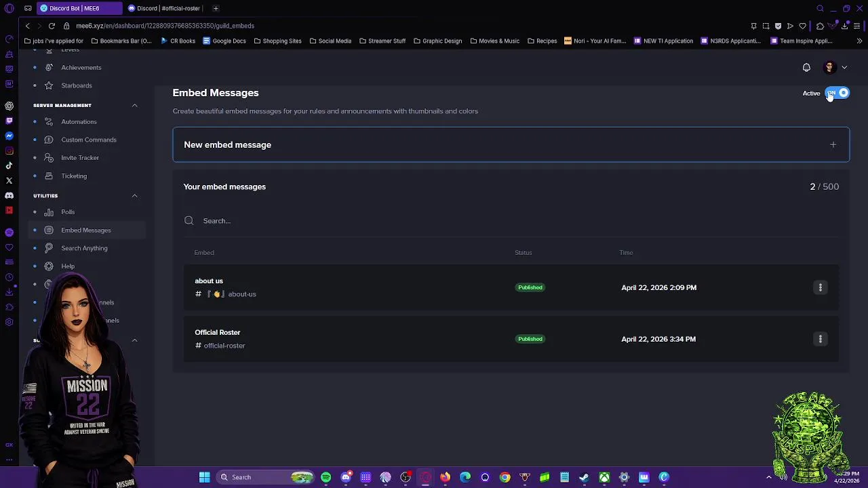Open Search Anything in the sidebar

coord(84,248)
